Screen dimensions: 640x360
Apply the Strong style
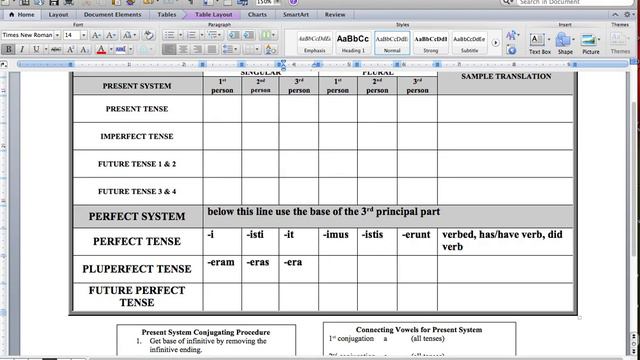tap(431, 43)
